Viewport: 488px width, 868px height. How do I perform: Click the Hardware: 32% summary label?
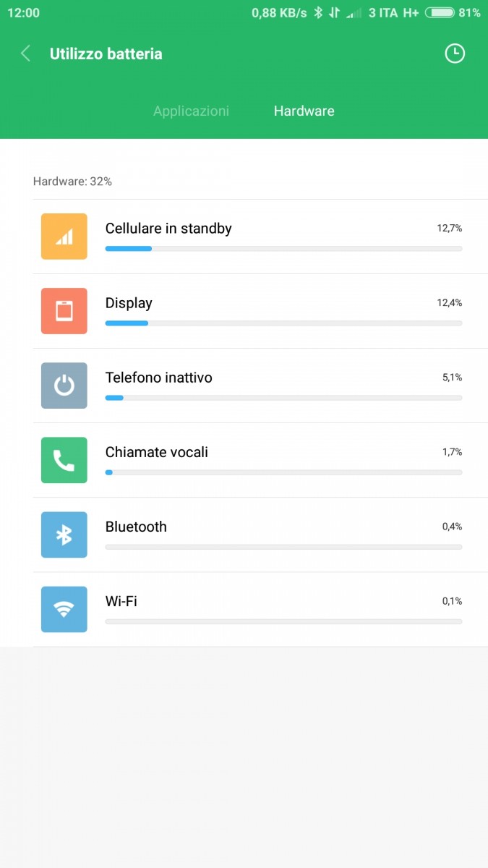pyautogui.click(x=72, y=182)
